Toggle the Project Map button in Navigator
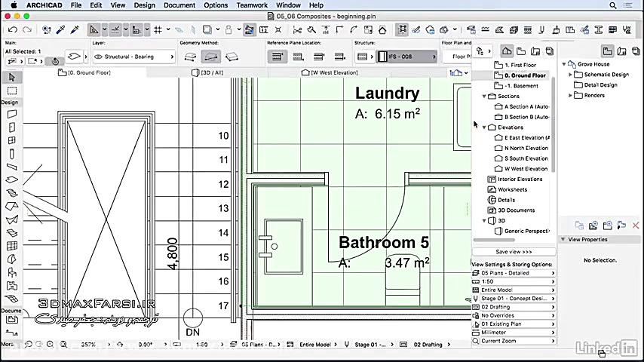The width and height of the screenshot is (644, 362). click(507, 51)
